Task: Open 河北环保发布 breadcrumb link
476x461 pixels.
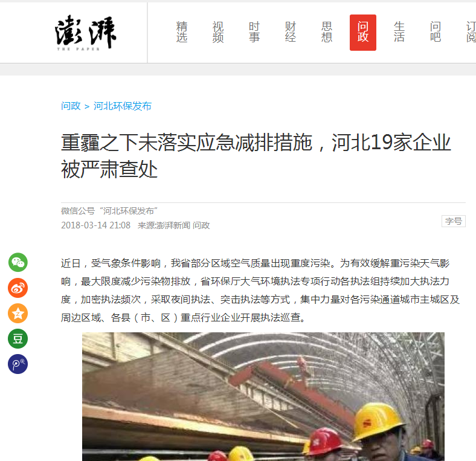Action: (x=123, y=106)
